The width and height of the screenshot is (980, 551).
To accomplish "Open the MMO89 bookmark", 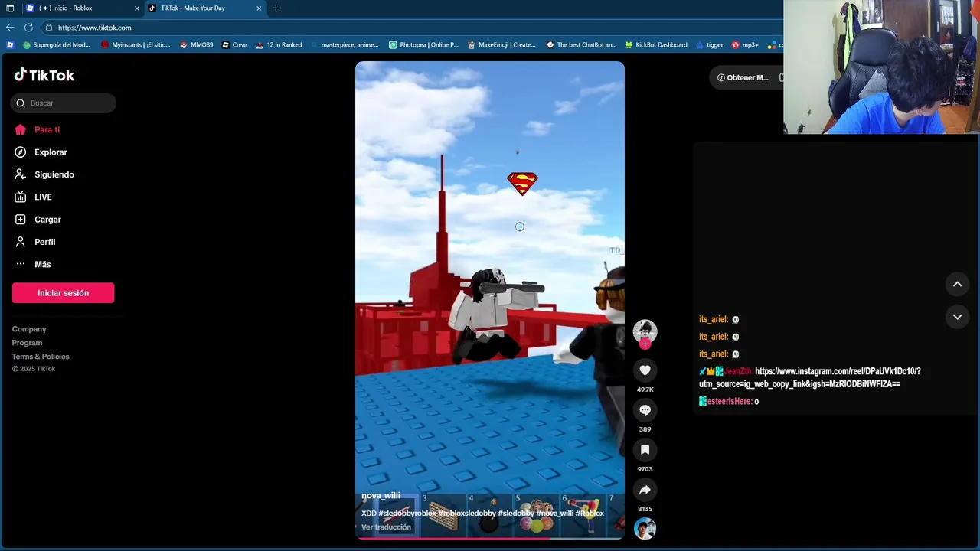I will click(x=197, y=45).
